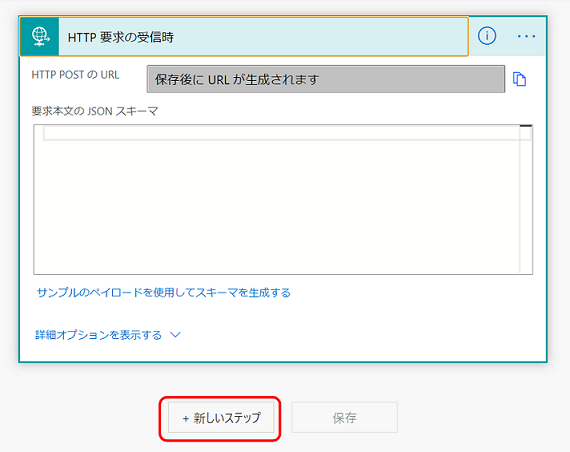
Task: Click the 詳細オプションを表示する text
Action: tap(99, 335)
